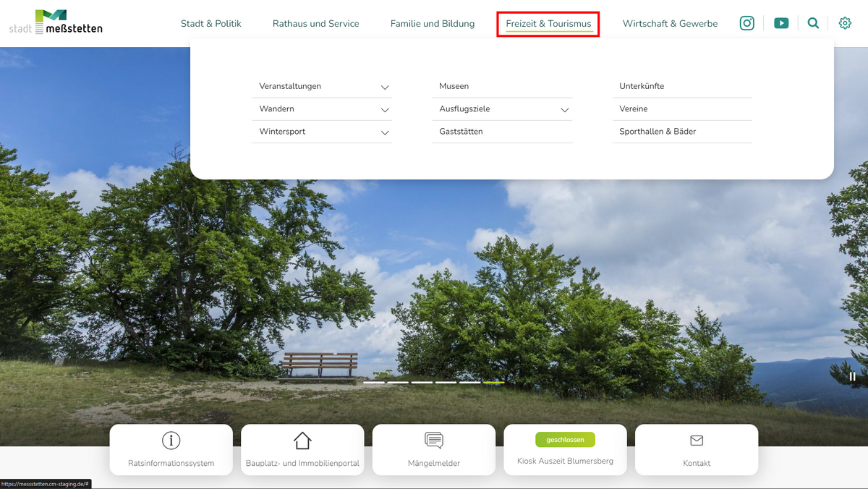868x489 pixels.
Task: Select the first slideshow indicator bar
Action: (374, 382)
